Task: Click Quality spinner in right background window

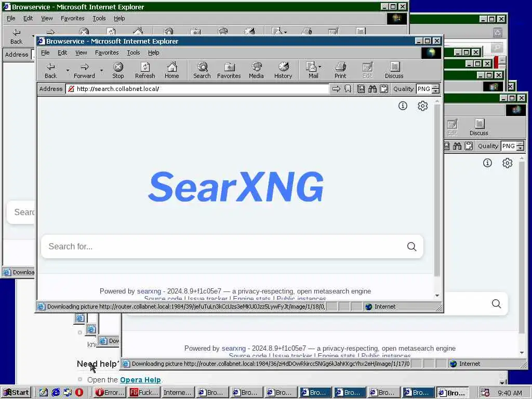Action: [x=521, y=146]
